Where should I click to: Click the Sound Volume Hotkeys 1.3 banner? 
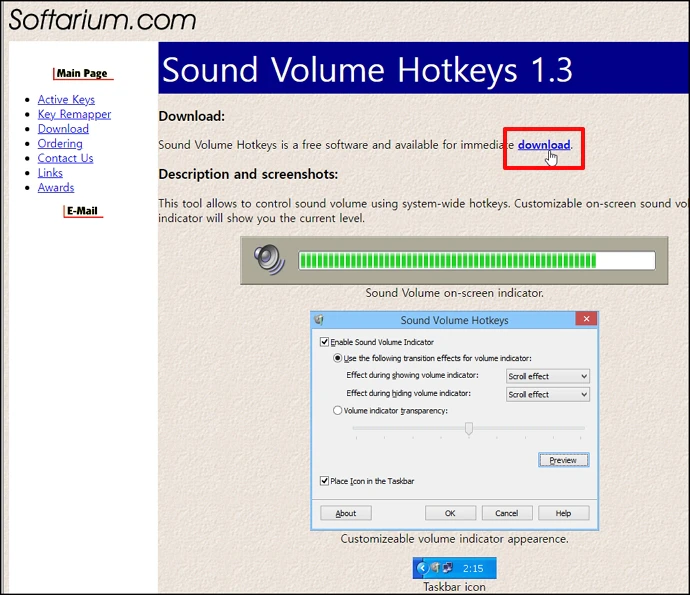tap(424, 68)
